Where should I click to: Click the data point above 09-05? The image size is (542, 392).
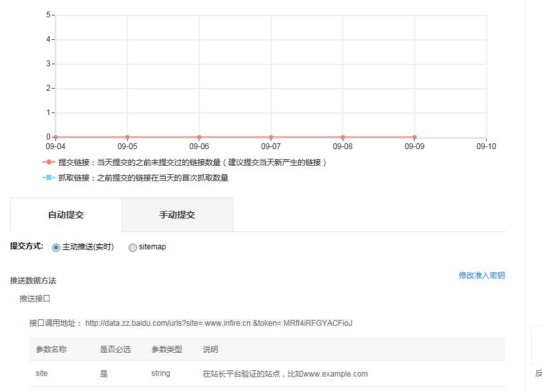coord(127,136)
